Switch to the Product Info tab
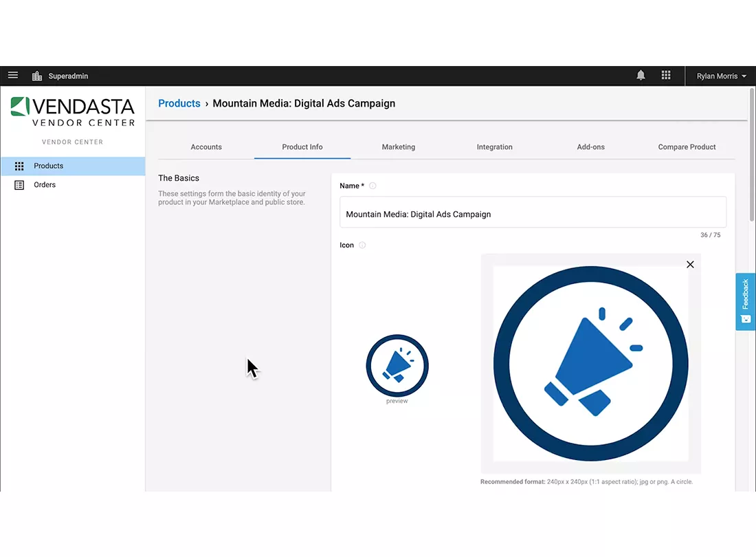The width and height of the screenshot is (756, 557). coord(302,147)
